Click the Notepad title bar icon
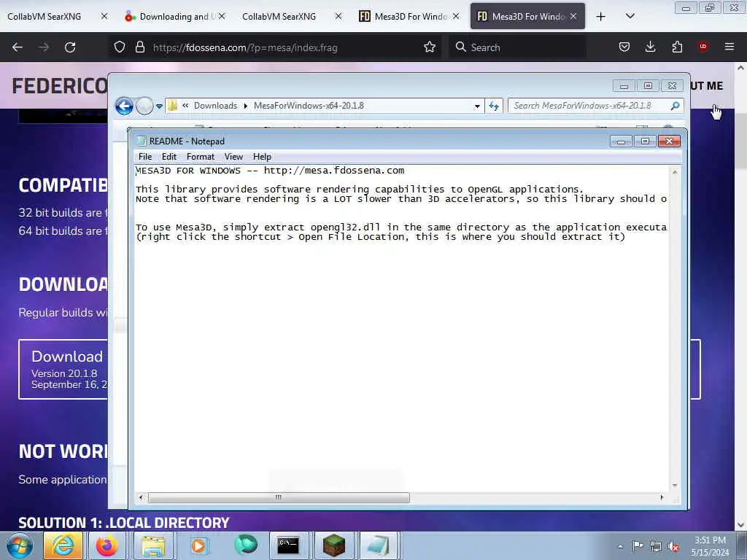 tap(141, 141)
